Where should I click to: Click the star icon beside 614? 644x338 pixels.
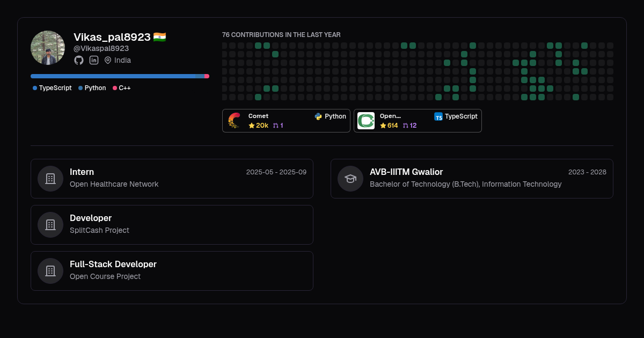click(x=383, y=126)
